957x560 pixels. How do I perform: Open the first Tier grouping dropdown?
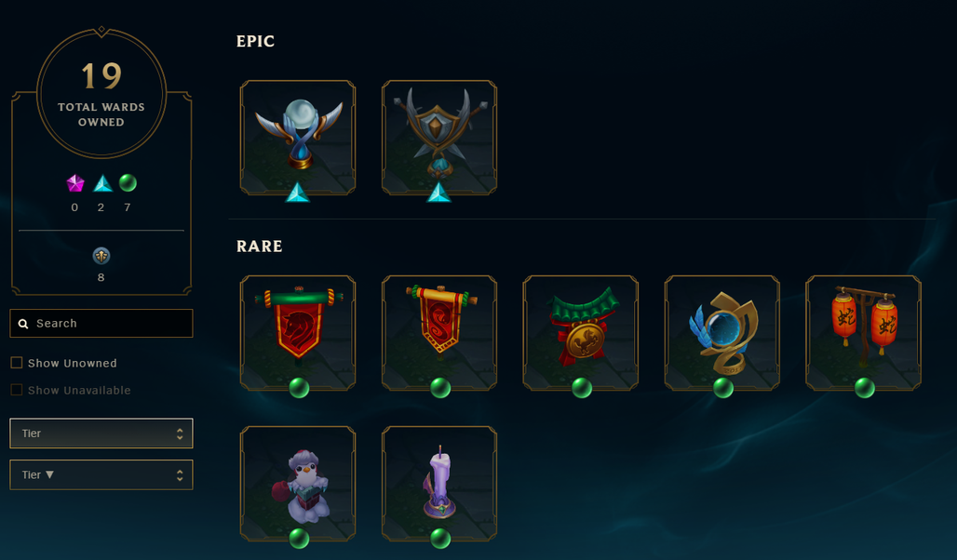point(101,433)
